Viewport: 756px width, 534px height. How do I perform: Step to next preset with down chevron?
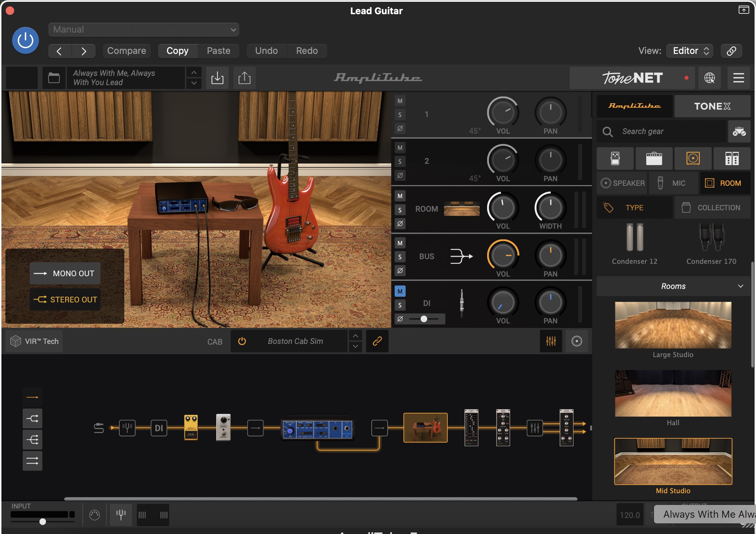pos(194,83)
